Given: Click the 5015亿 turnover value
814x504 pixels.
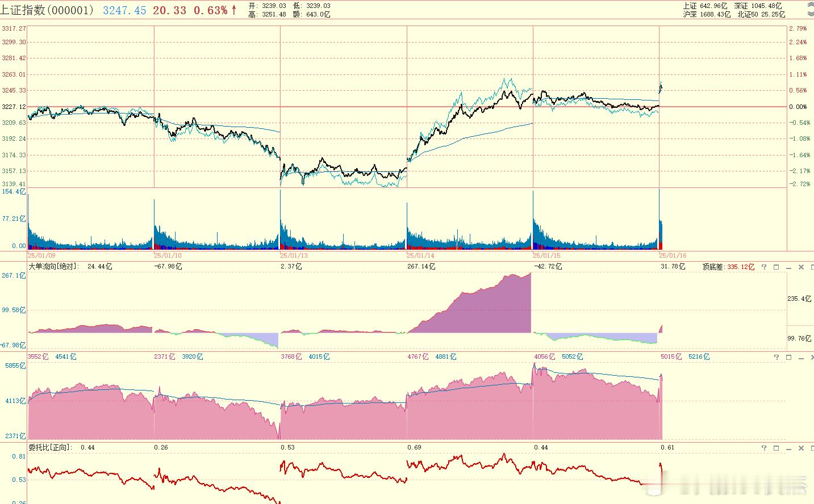Looking at the screenshot, I should click(x=671, y=356).
